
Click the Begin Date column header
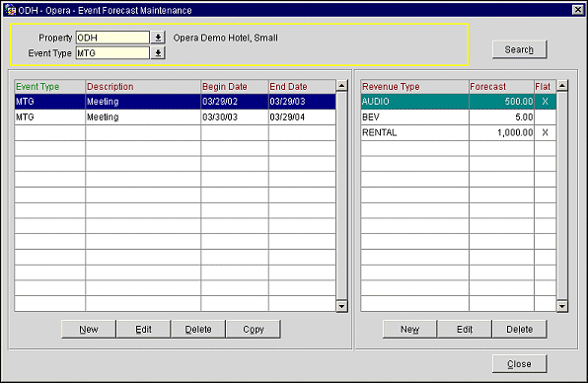tap(235, 87)
